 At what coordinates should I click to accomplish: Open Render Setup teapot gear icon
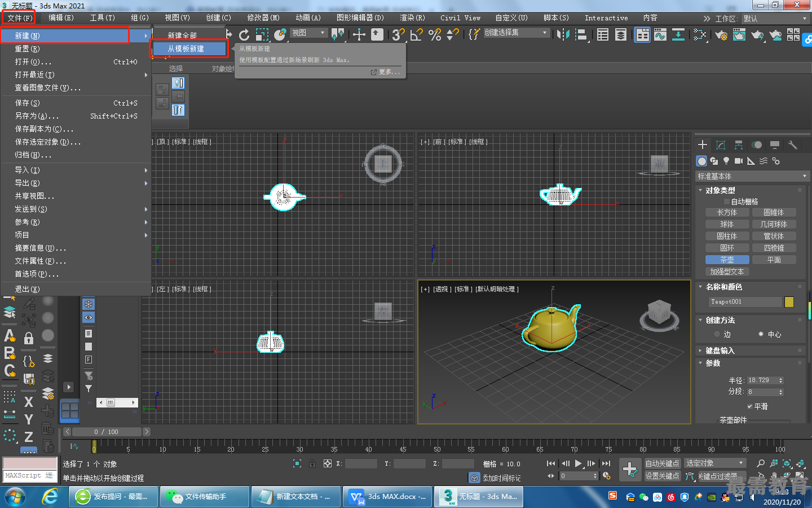[x=721, y=35]
